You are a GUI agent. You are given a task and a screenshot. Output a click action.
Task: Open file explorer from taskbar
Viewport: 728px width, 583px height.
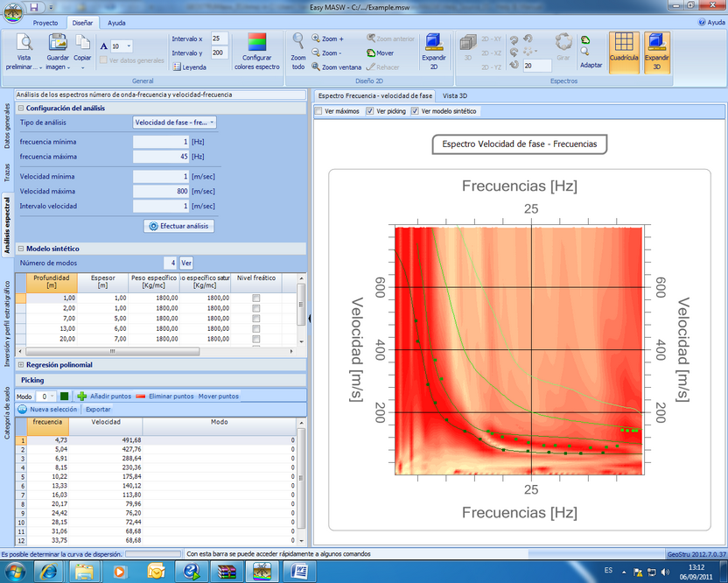click(84, 572)
